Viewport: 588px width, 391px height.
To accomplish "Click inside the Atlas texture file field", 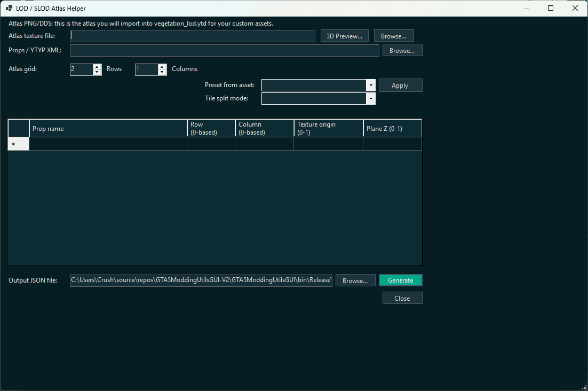I will tap(192, 35).
